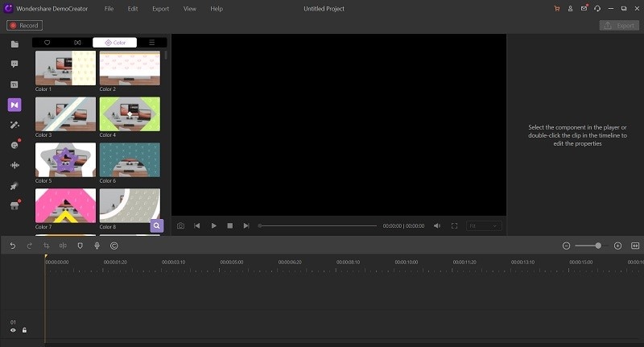Select the Color 4 transition thumbnail
The height and width of the screenshot is (347, 644).
(x=130, y=114)
